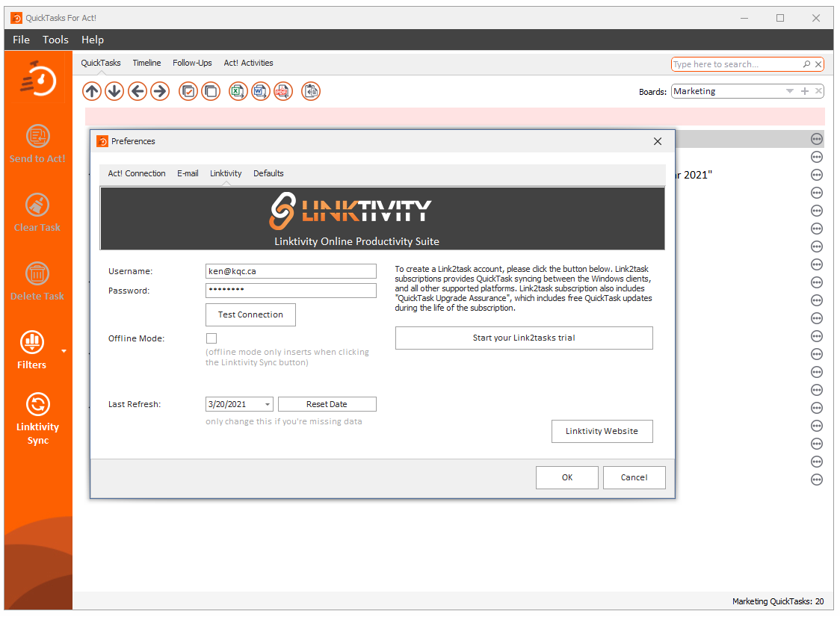Export tasks to Excel icon

point(238,92)
